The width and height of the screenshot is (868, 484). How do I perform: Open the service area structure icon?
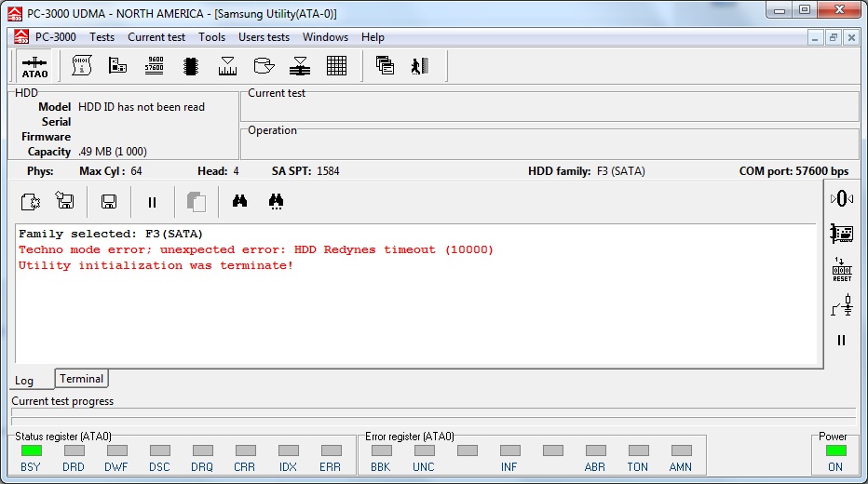117,66
